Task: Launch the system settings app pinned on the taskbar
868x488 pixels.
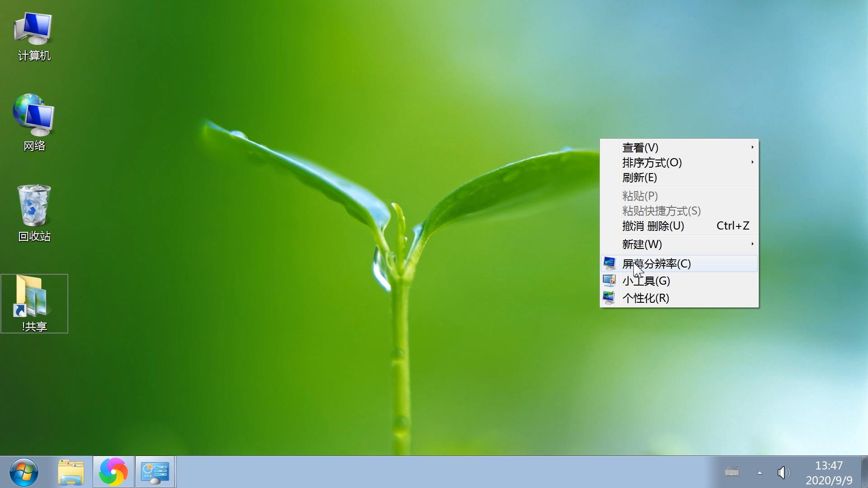Action: click(x=155, y=471)
